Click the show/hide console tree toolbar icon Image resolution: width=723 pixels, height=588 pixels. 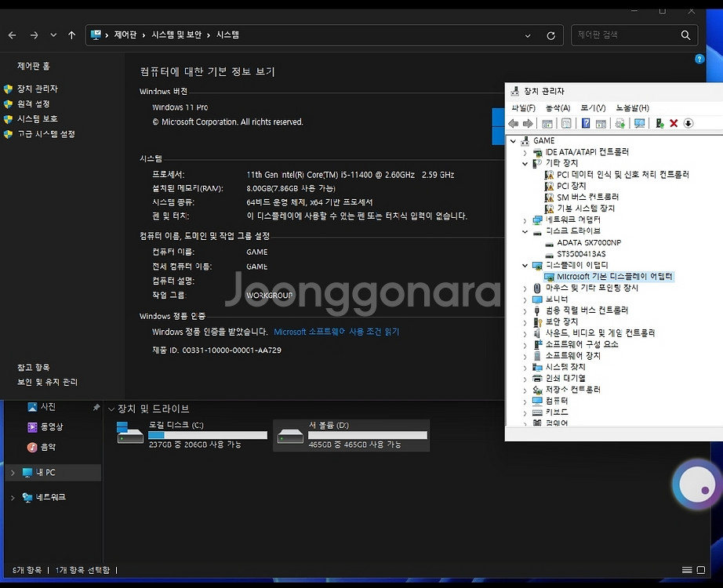547,123
